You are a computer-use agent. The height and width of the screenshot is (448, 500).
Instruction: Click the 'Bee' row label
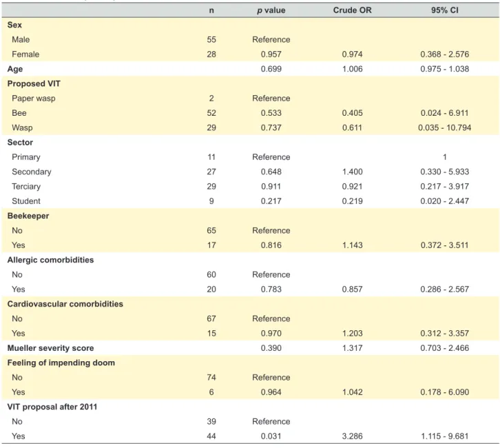(19, 113)
